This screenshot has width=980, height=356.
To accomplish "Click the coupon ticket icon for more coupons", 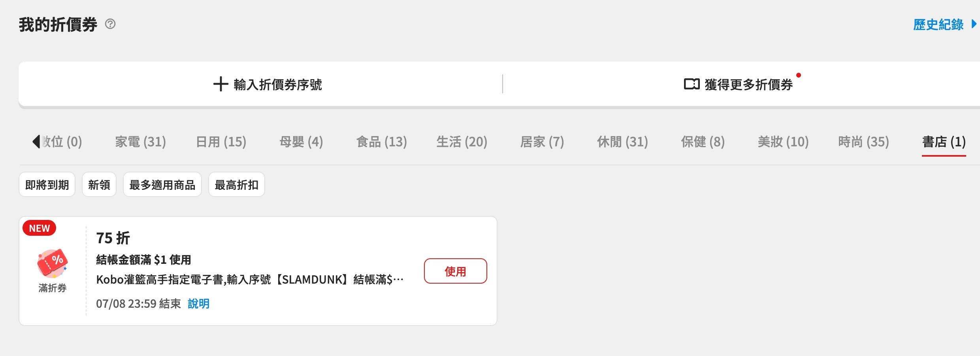I will (692, 84).
